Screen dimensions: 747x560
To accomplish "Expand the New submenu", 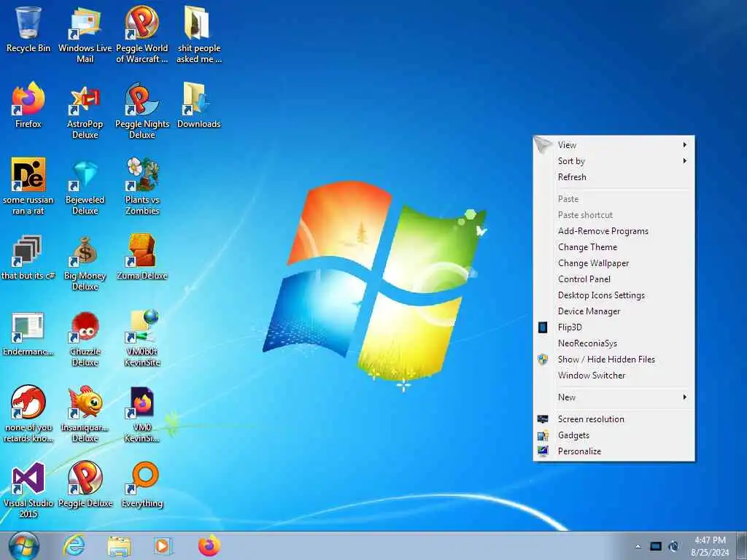I will 614,397.
